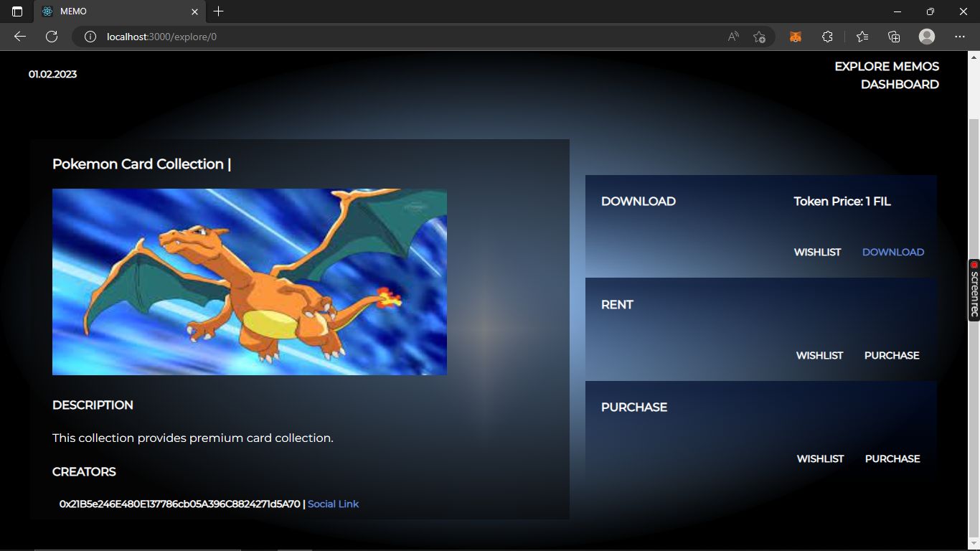Open the creator's Social Link
This screenshot has height=551, width=980.
tap(334, 504)
